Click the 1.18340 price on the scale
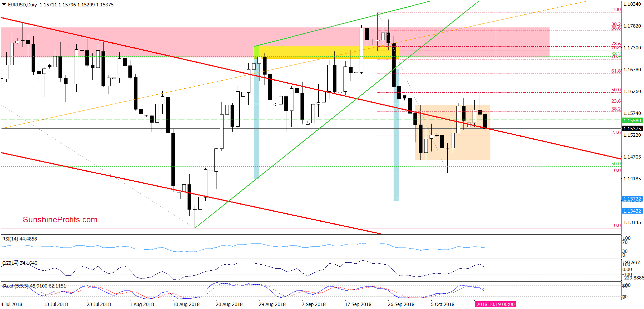Image resolution: width=644 pixels, height=309 pixels. tap(632, 4)
